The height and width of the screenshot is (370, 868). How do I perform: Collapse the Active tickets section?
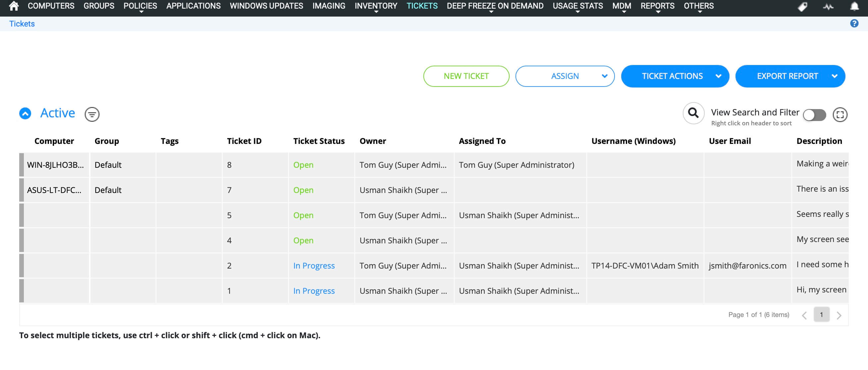click(25, 113)
